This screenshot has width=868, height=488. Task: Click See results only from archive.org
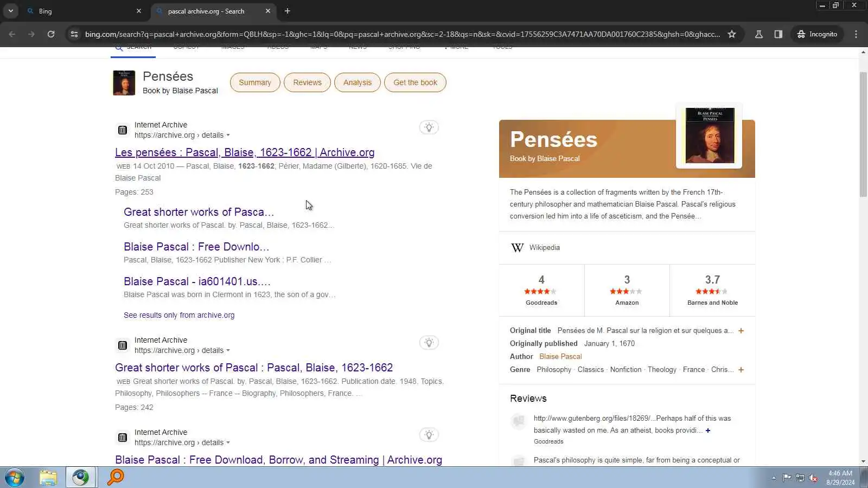[x=179, y=315]
